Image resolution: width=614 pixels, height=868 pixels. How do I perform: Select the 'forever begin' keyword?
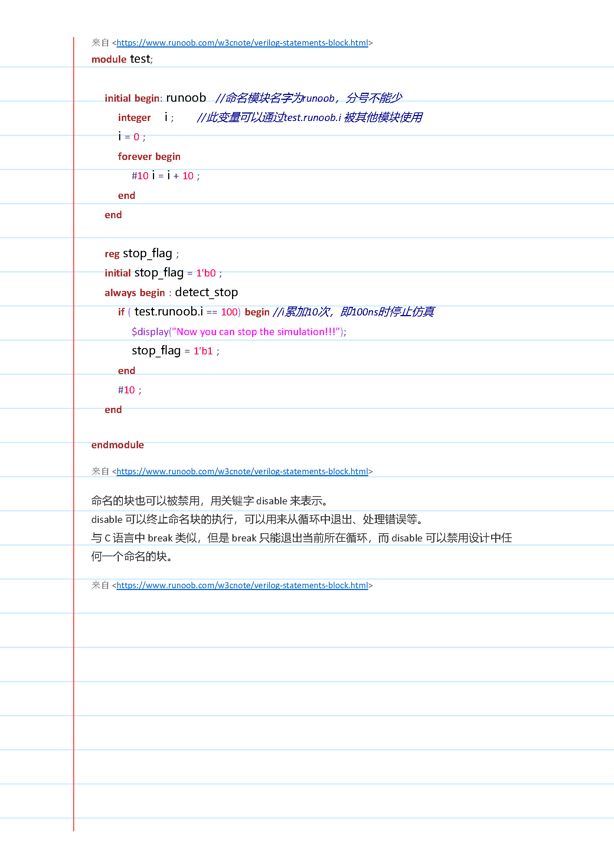coord(149,157)
